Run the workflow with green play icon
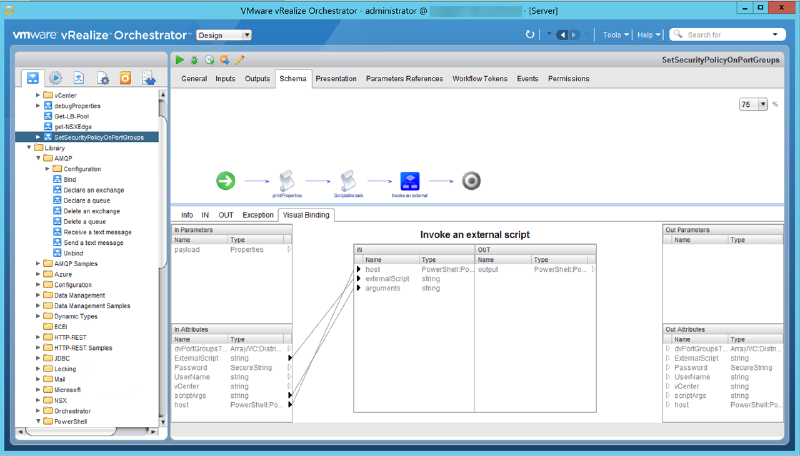 [x=180, y=60]
